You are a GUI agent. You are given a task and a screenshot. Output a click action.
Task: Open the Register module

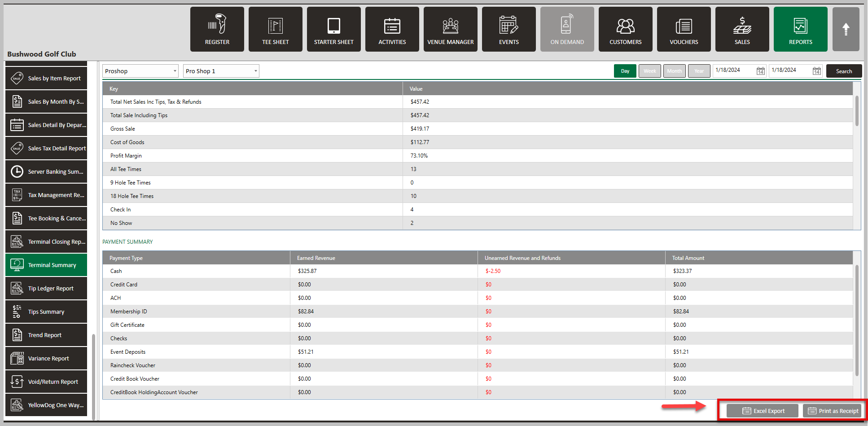217,29
